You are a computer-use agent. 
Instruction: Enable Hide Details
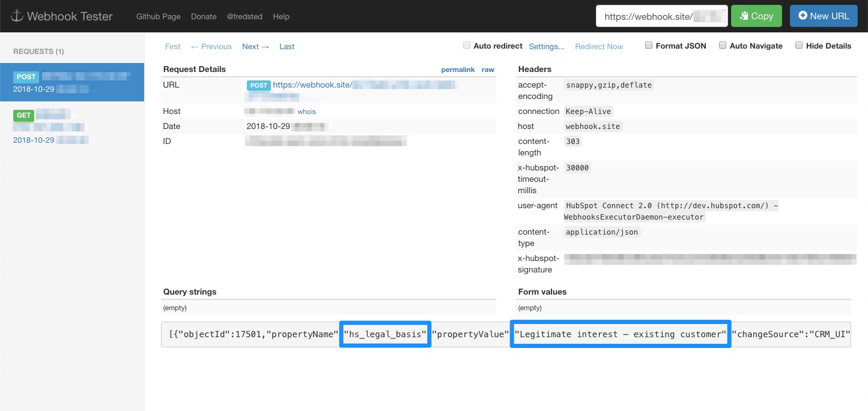point(799,45)
